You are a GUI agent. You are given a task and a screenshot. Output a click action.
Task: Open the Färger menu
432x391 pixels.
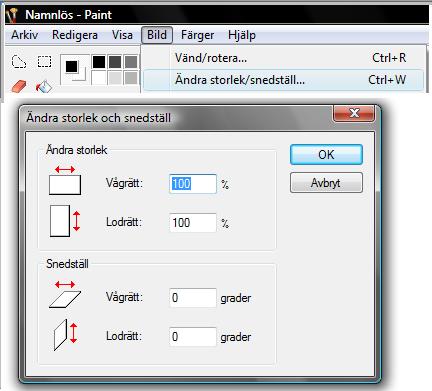coord(197,35)
